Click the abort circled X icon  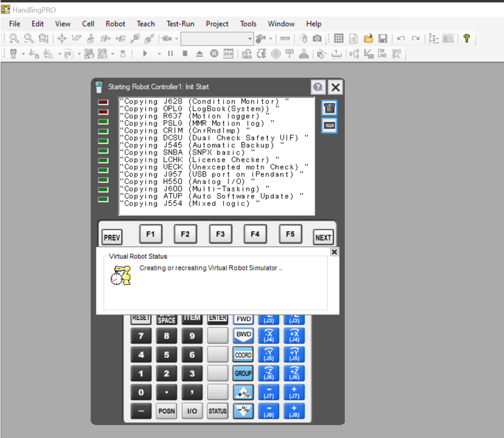pos(214,53)
